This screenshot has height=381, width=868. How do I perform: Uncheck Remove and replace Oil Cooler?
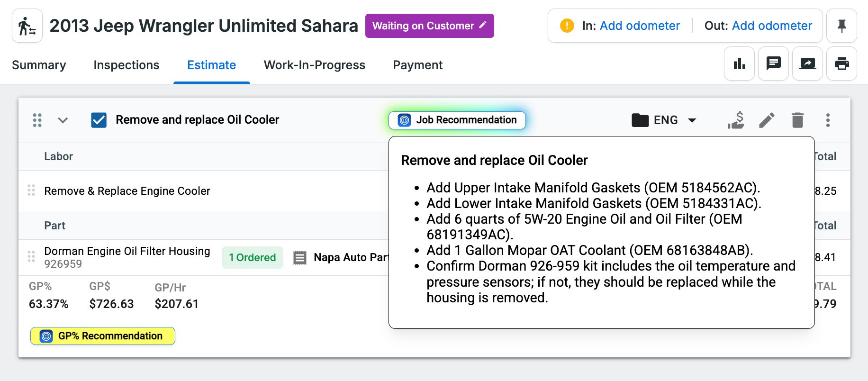coord(99,120)
